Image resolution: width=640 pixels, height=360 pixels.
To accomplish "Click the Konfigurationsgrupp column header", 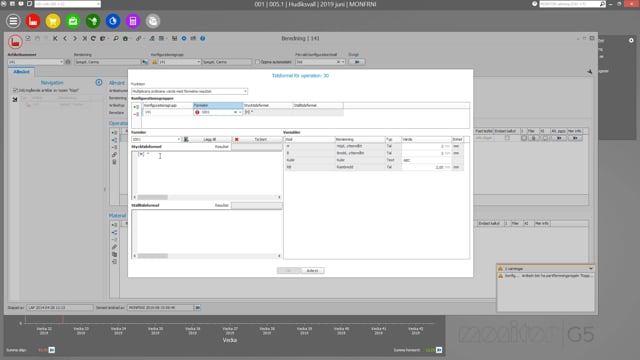I will click(167, 105).
